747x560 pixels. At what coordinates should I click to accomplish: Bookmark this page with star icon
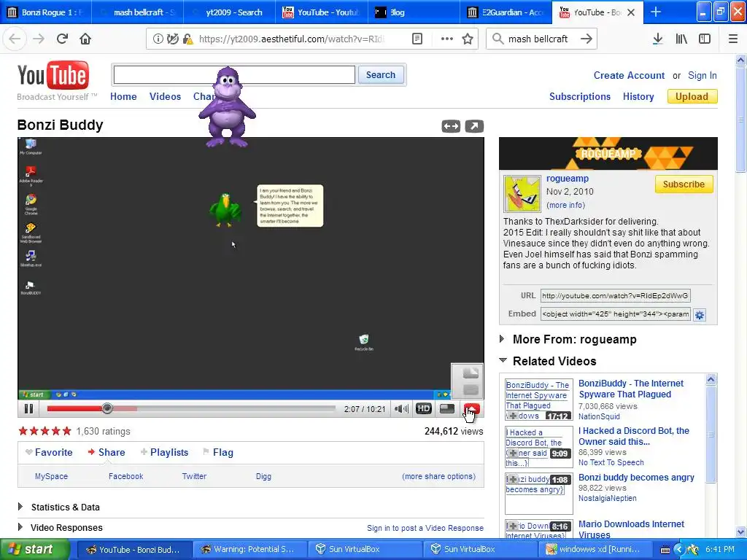click(468, 39)
